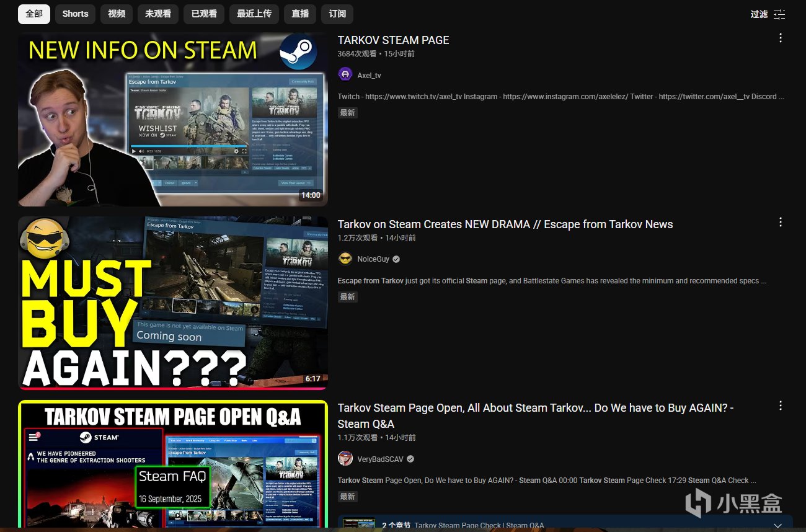
Task: Select the 已观看 filter chip
Action: (x=204, y=14)
